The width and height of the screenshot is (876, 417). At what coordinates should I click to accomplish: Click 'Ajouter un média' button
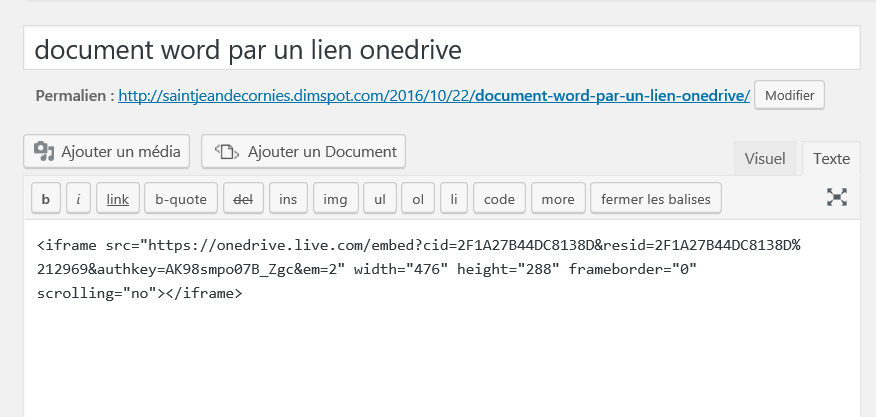pos(107,152)
